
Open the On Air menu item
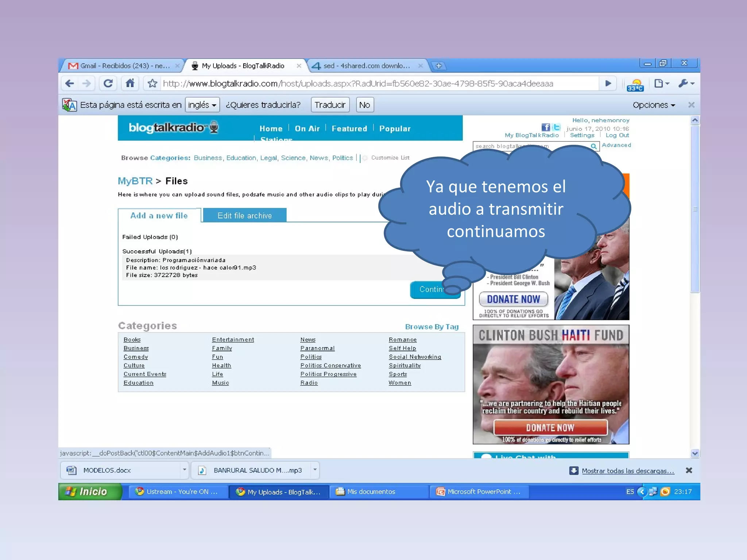pos(307,129)
